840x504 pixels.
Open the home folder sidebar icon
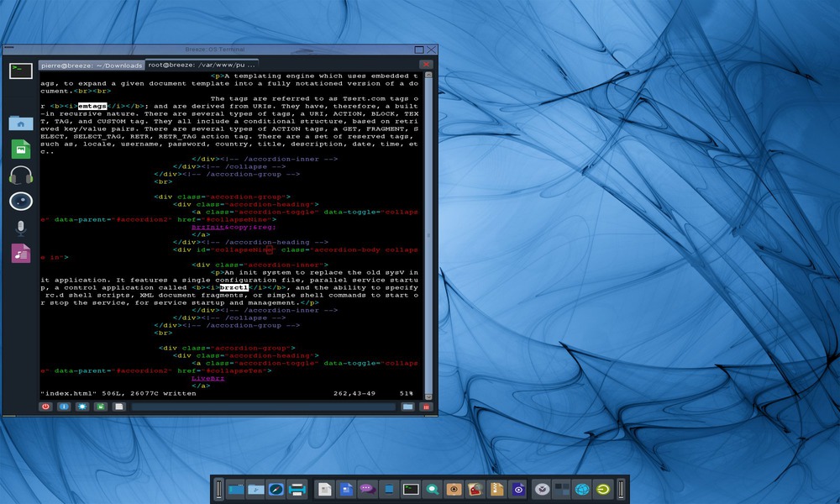(20, 123)
